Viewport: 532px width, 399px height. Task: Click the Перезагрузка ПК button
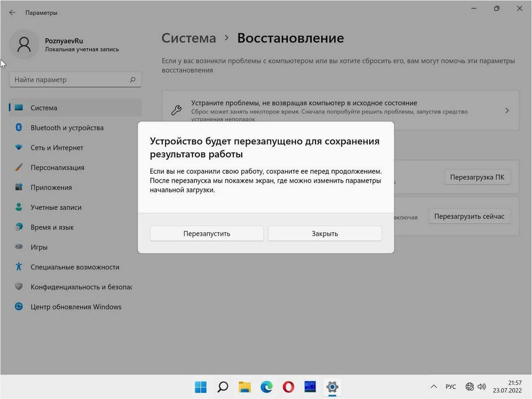tap(477, 177)
